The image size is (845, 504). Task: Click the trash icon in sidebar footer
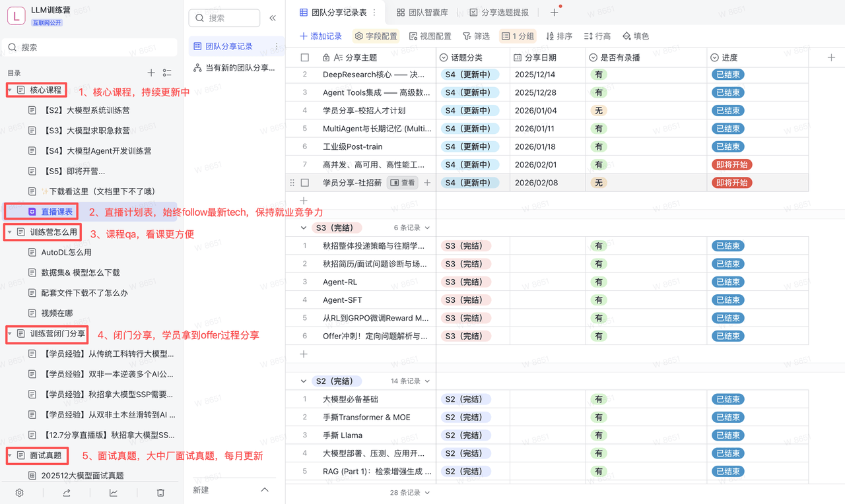click(160, 492)
